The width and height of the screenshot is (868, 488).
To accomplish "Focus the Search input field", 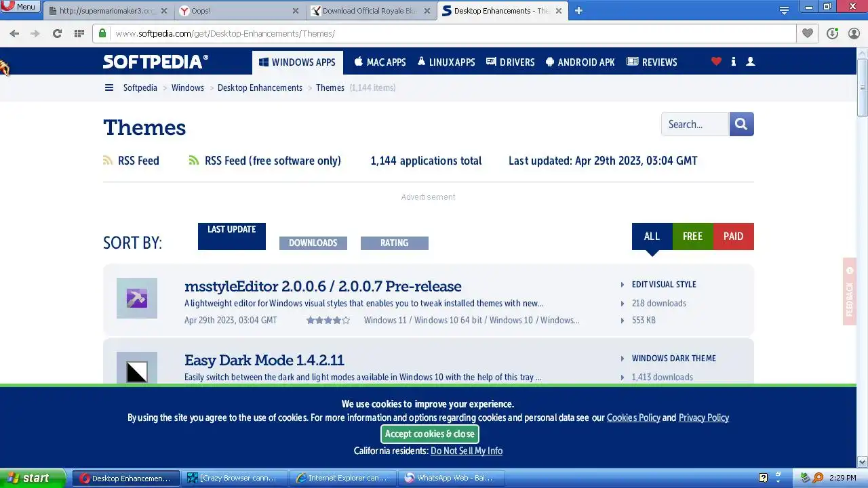I will click(695, 124).
